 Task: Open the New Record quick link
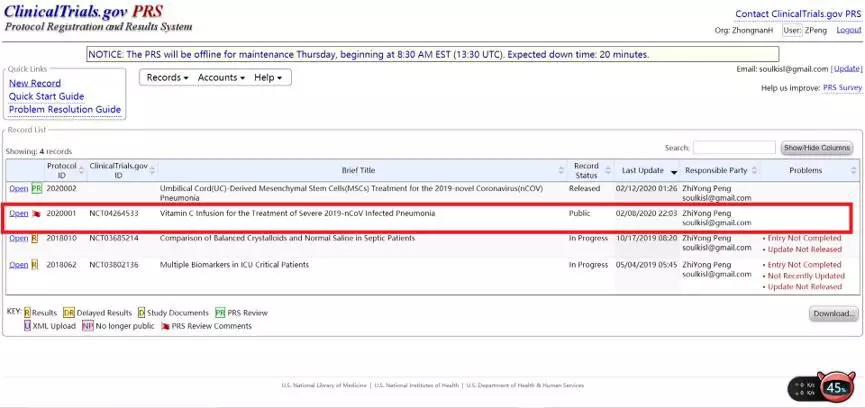coord(35,83)
